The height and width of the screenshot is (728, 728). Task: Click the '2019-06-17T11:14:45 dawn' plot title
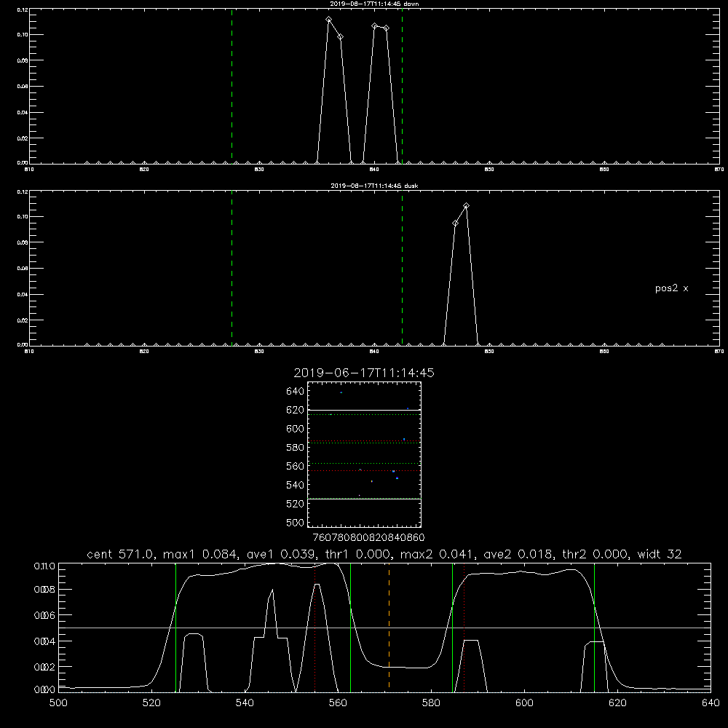pos(374,4)
